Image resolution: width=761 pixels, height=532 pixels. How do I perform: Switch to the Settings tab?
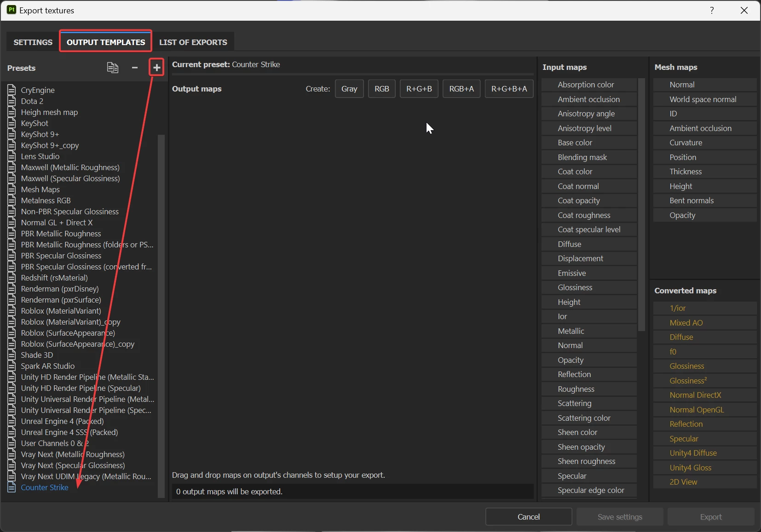click(x=33, y=42)
